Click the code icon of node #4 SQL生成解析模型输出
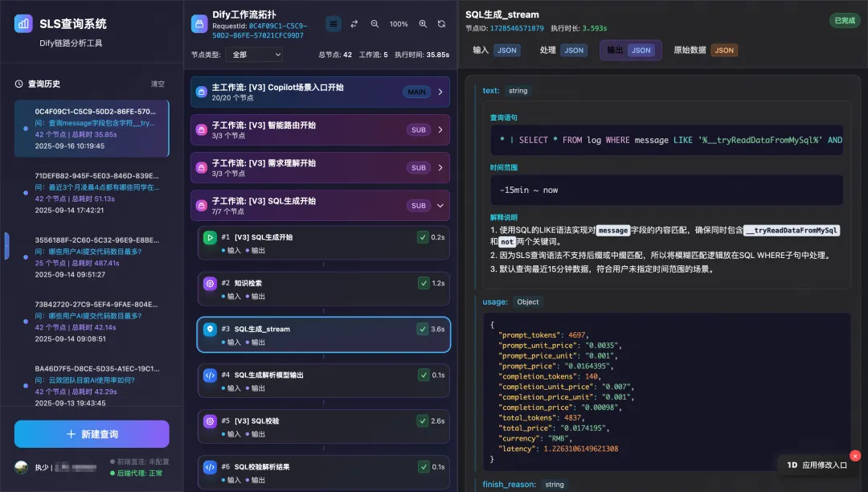 coord(210,375)
